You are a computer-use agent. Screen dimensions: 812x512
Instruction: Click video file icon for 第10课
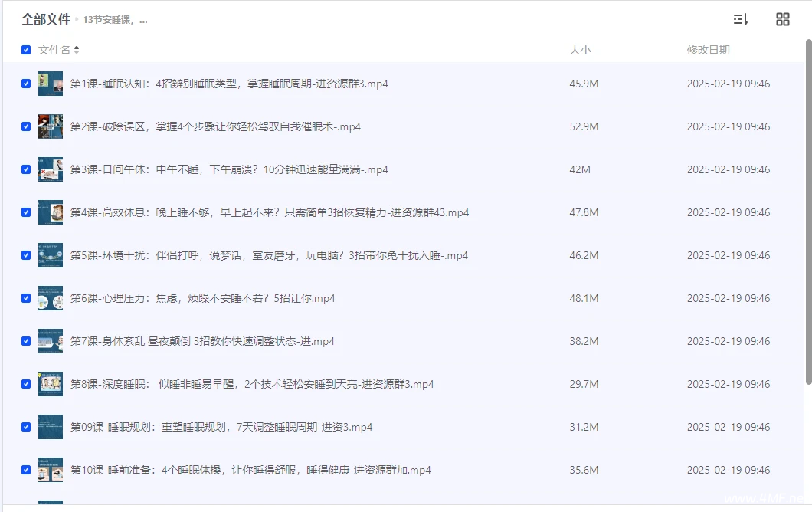pos(51,470)
